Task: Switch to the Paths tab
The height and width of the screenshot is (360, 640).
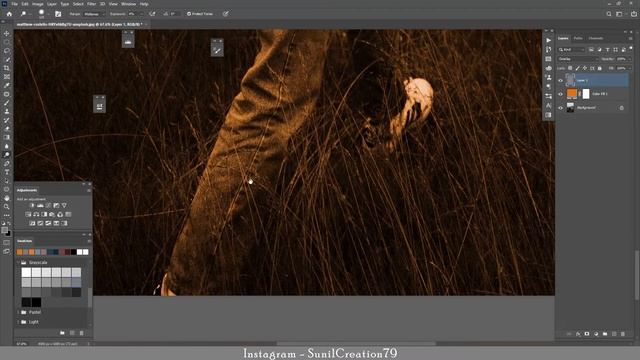Action: (578, 38)
